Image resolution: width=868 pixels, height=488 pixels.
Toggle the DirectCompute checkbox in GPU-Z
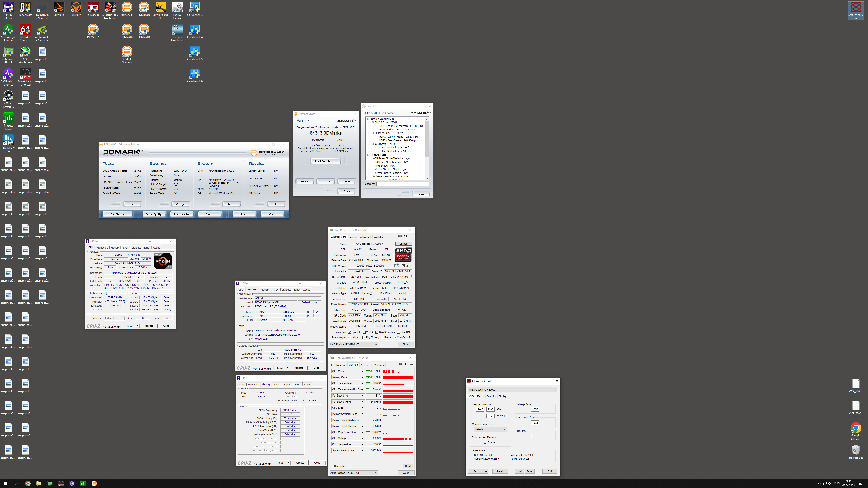377,332
